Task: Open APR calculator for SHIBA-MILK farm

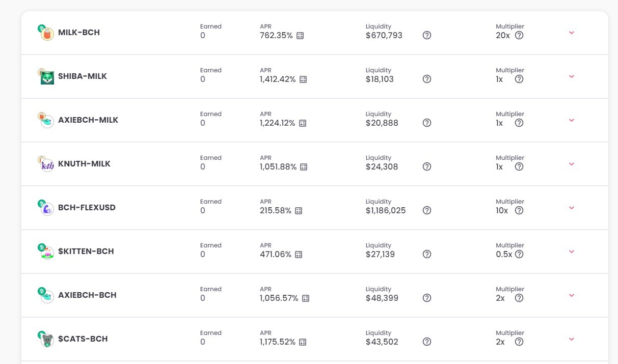Action: [303, 79]
